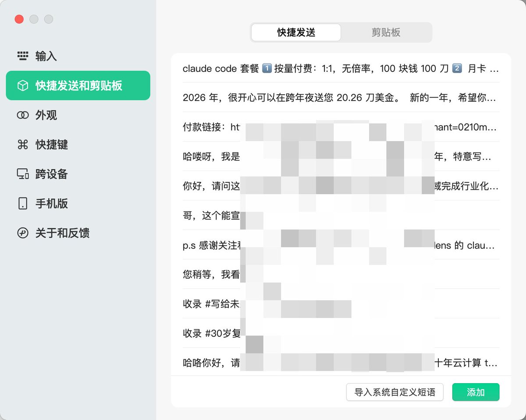Screen dimensions: 526x420
Task: Select the 外观 sidebar item
Action: pyautogui.click(x=78, y=115)
